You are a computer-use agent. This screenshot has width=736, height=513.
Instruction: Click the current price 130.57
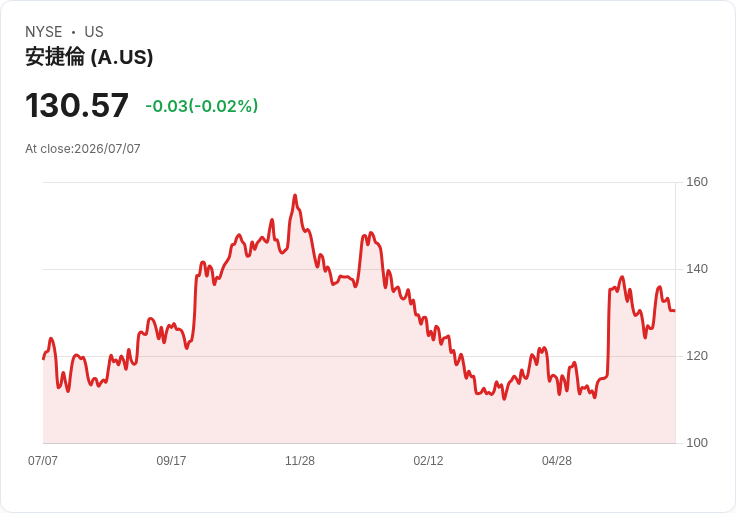pos(77,105)
